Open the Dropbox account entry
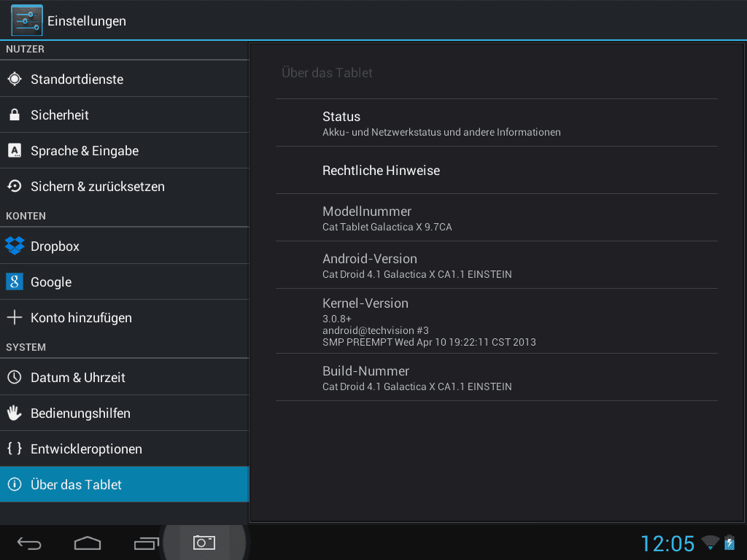 (x=124, y=246)
